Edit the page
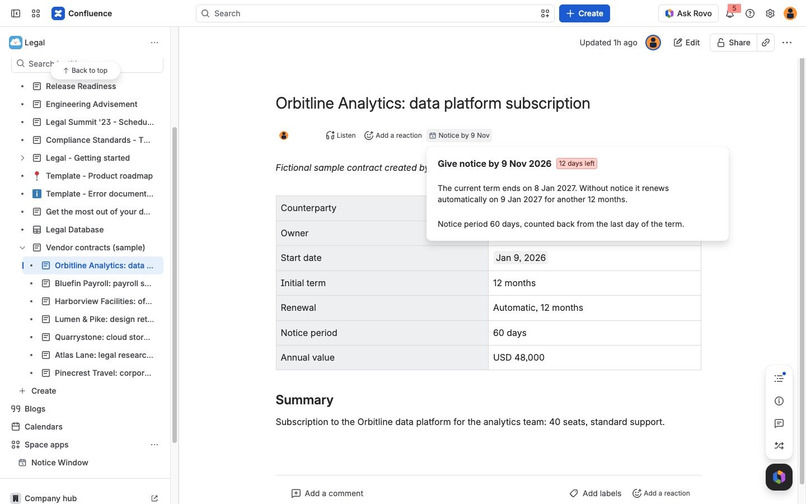The image size is (806, 504). [x=687, y=43]
